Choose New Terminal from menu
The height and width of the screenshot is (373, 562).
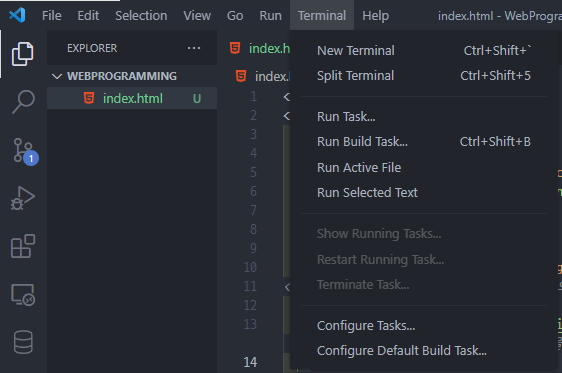[x=424, y=51]
